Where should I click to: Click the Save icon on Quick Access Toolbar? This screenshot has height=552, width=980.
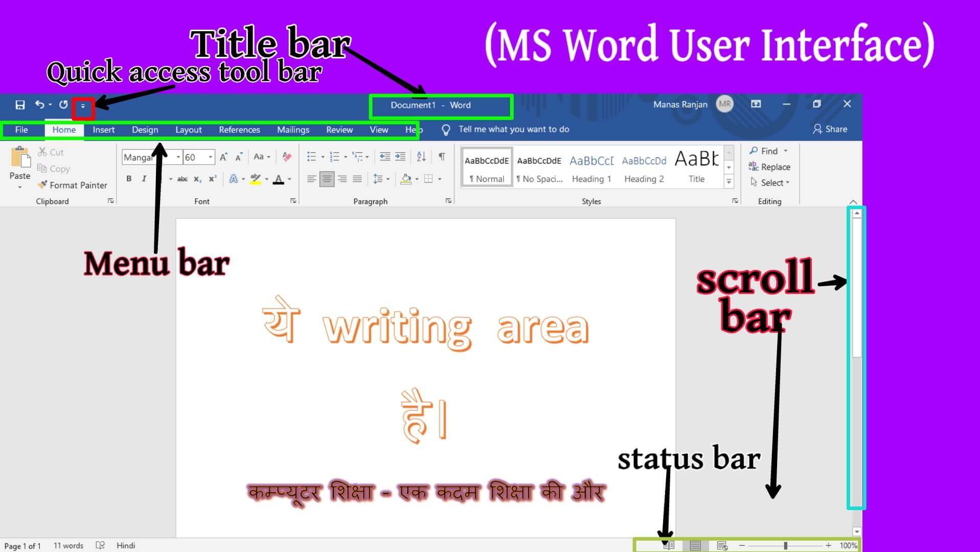point(20,104)
